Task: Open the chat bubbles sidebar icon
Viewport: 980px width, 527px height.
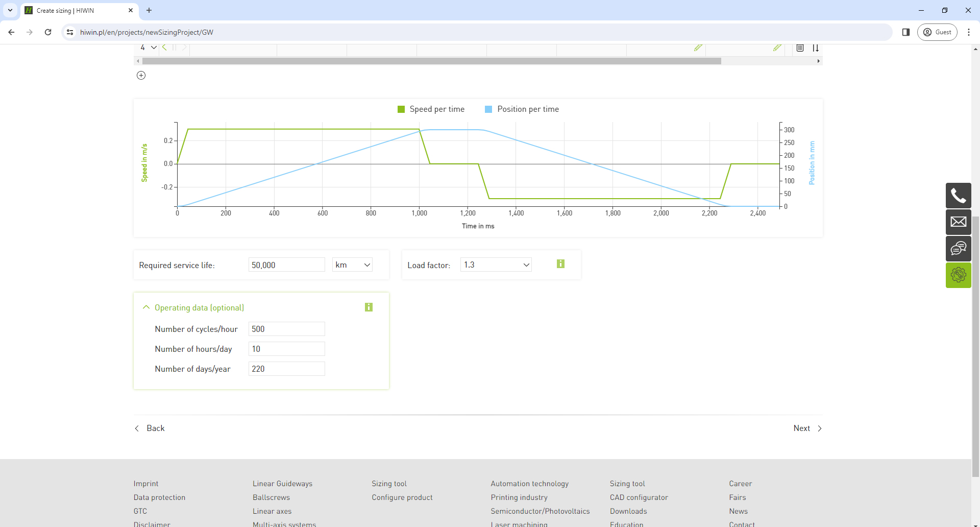Action: (x=958, y=249)
